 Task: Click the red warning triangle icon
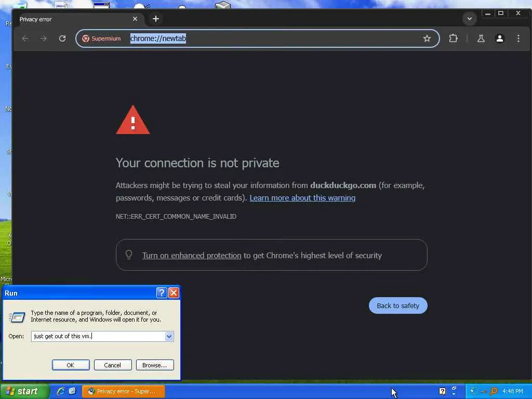(x=133, y=120)
